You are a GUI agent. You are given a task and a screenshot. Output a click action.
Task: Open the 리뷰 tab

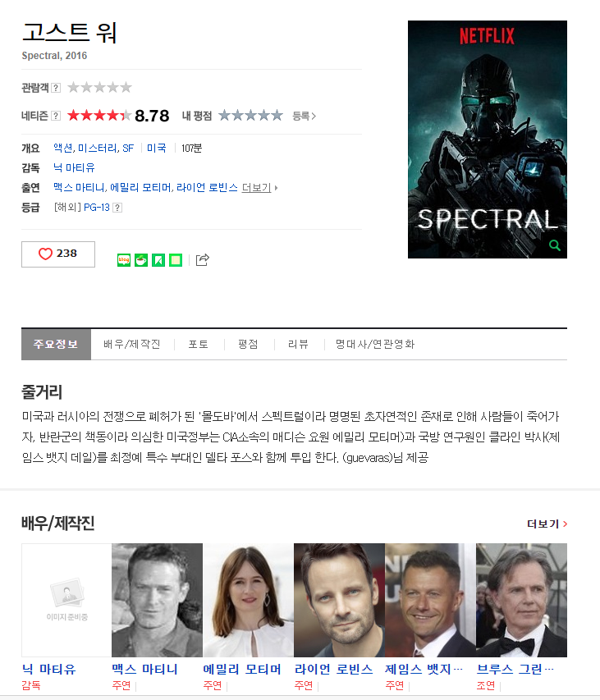point(298,344)
